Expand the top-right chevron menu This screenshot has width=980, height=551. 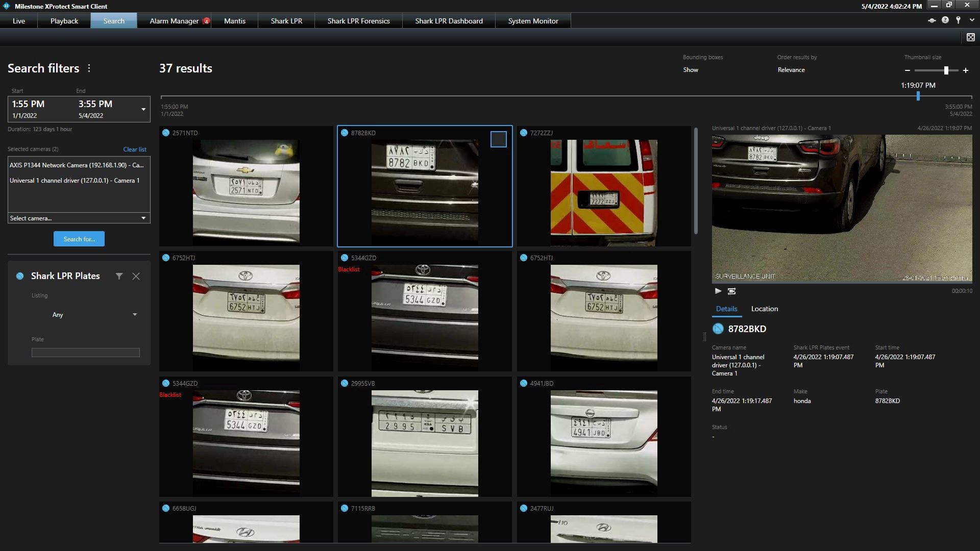click(971, 20)
